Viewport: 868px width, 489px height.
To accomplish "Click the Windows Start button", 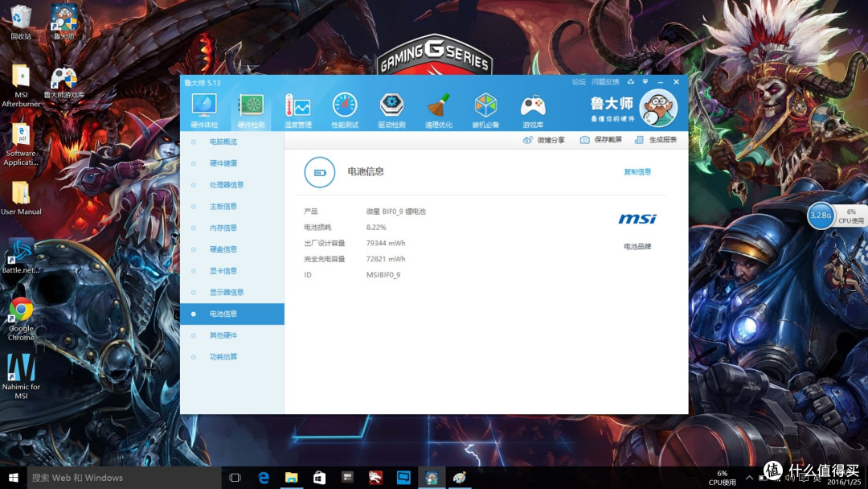I will (x=14, y=478).
